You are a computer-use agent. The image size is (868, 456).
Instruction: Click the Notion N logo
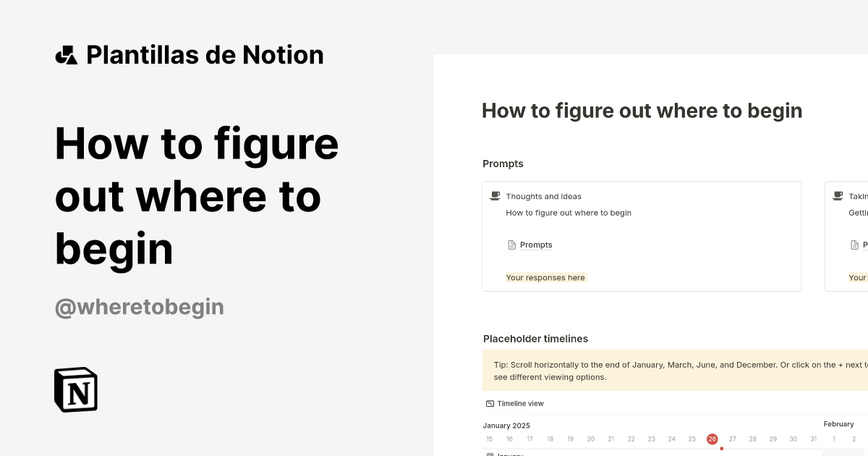pos(75,389)
